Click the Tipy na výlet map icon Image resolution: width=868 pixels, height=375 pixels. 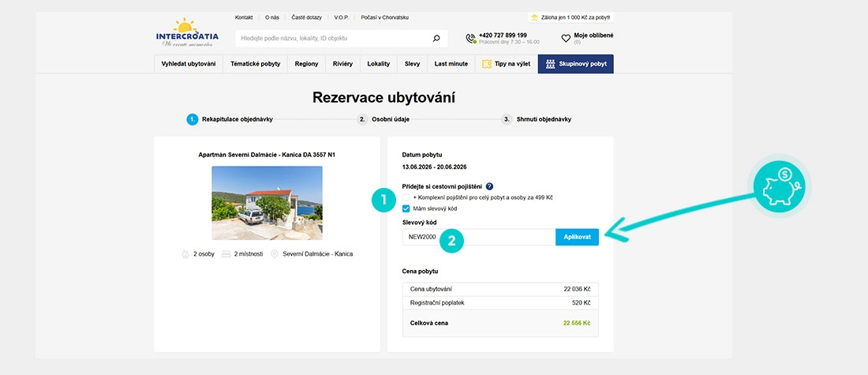(x=487, y=64)
